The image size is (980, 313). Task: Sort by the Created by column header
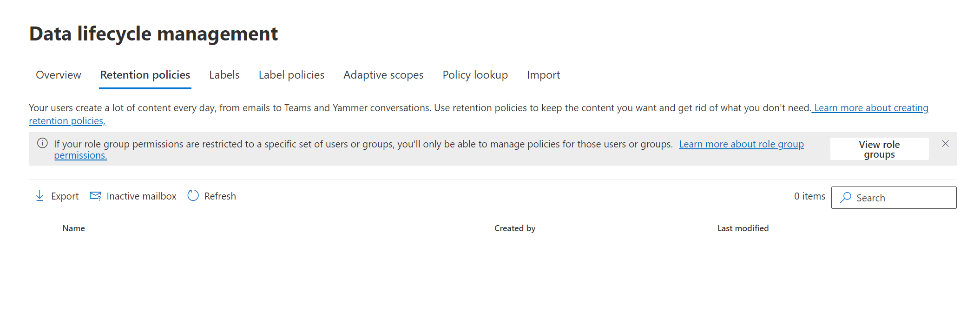pos(514,228)
